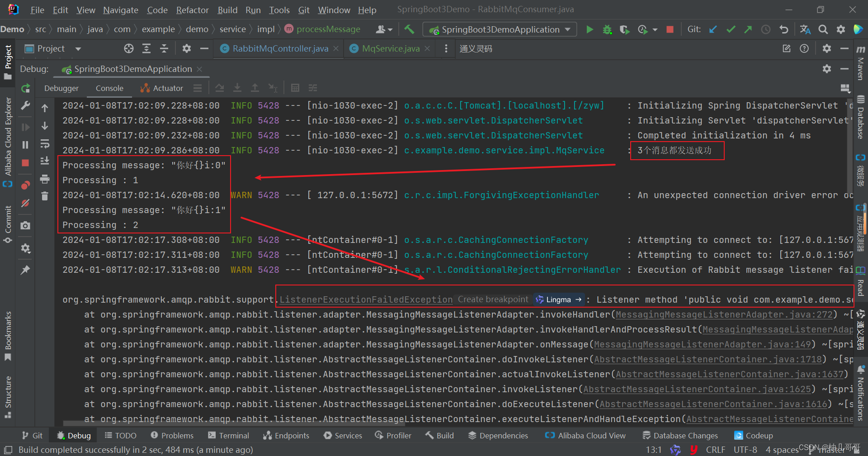Open the Maven side panel
Image resolution: width=868 pixels, height=456 pixels.
click(x=860, y=62)
